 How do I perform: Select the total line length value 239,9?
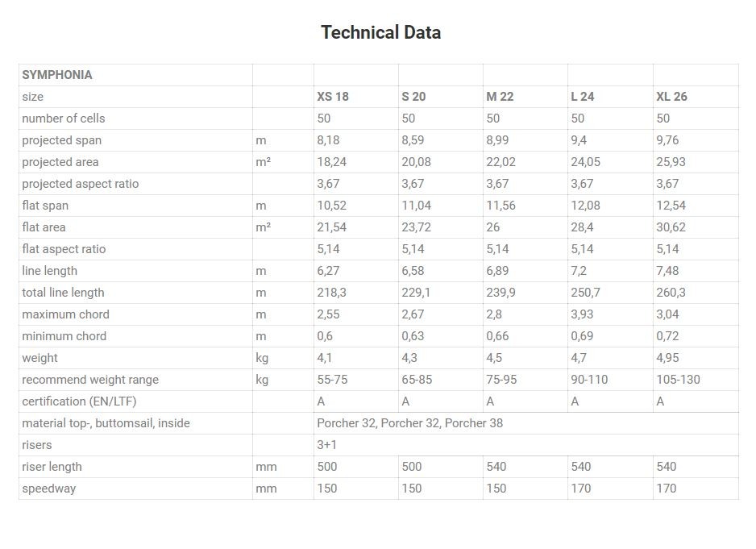501,293
